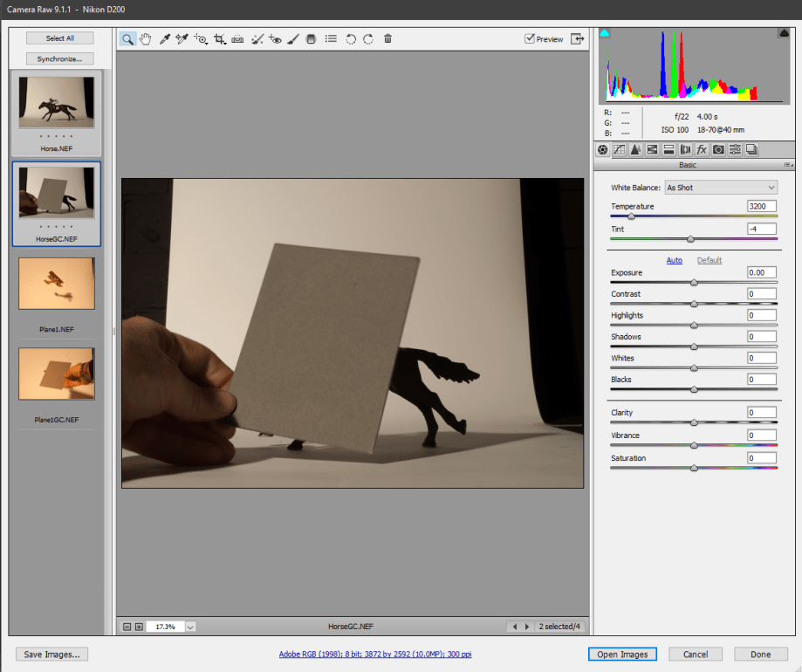802x672 pixels.
Task: Click the Open Images button
Action: (x=622, y=654)
